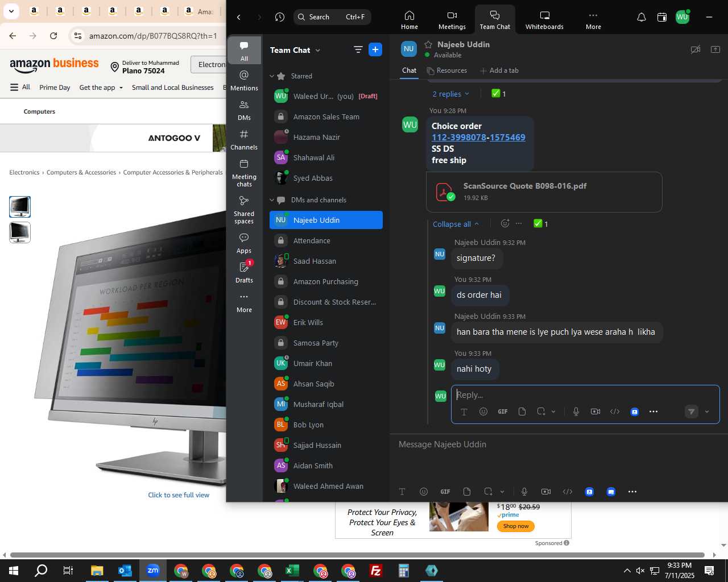The image size is (728, 582).
Task: Click in the Reply input field
Action: coord(585,395)
